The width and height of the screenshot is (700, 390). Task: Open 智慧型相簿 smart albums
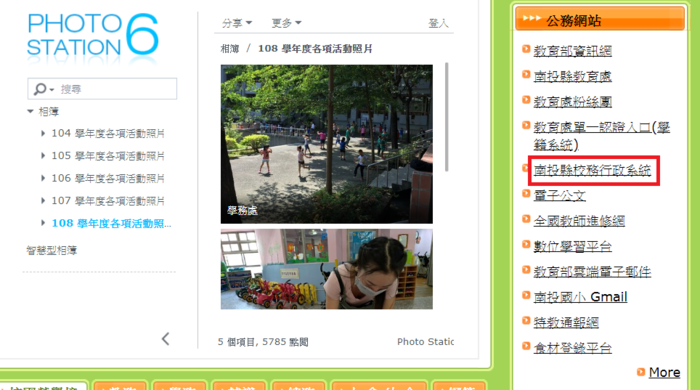[x=51, y=250]
